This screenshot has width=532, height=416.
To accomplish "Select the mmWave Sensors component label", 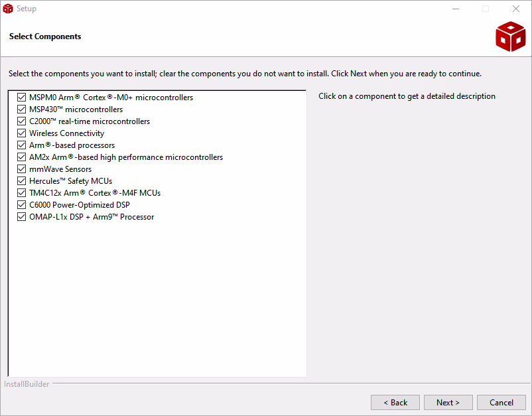I will coord(60,169).
